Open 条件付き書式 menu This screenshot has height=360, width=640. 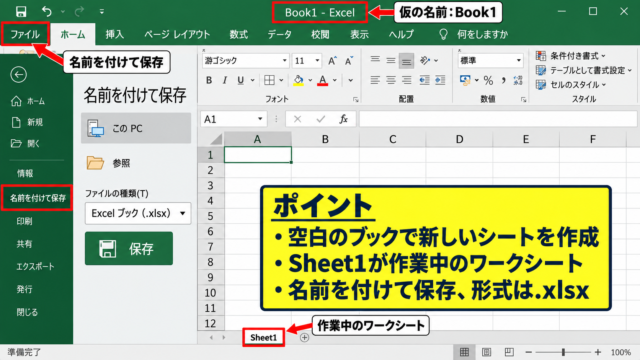click(x=571, y=56)
